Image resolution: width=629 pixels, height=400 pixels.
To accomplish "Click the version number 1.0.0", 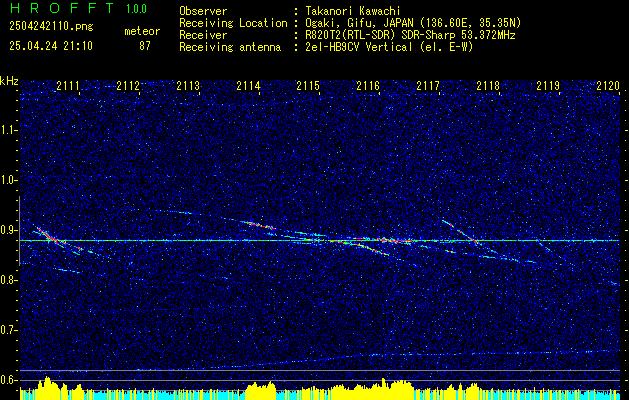I will pyautogui.click(x=136, y=8).
